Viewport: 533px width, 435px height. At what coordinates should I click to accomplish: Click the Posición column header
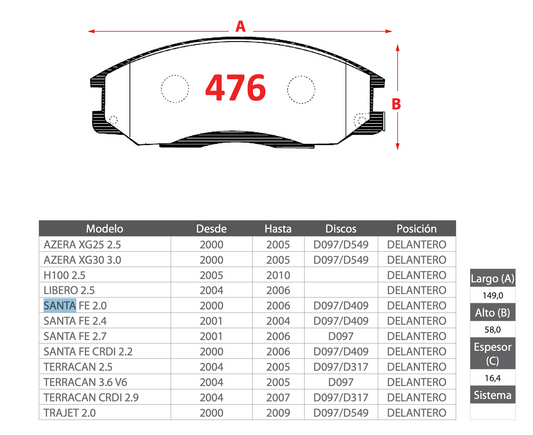[x=416, y=229]
